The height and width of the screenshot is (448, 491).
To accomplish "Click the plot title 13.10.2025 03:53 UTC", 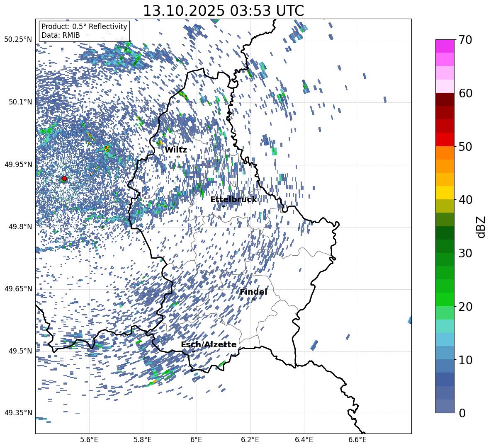I will click(224, 11).
